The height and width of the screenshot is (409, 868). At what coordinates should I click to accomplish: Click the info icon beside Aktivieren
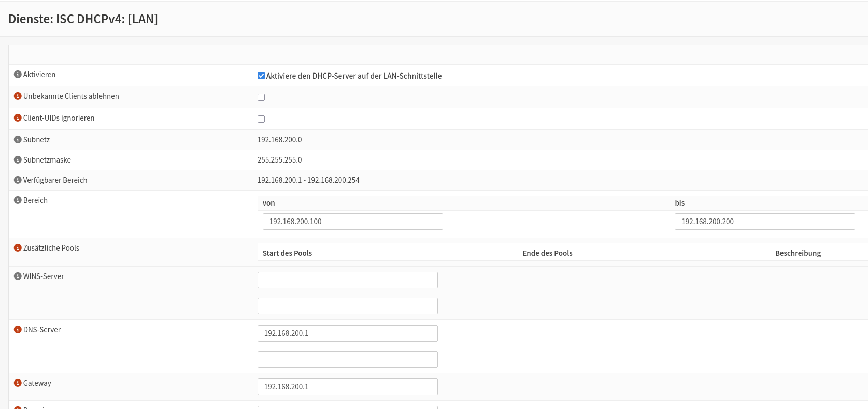(x=18, y=75)
